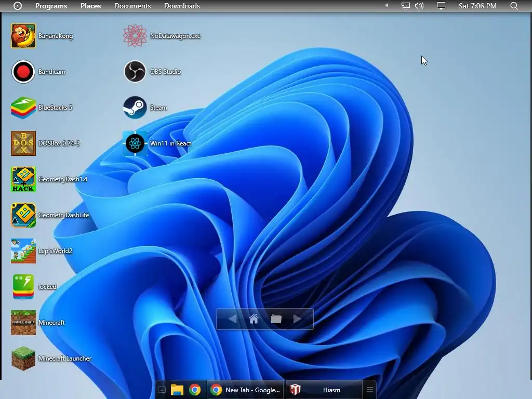Screen dimensions: 532x399
Task: Open the dock menu with three lines
Action: tap(370, 390)
